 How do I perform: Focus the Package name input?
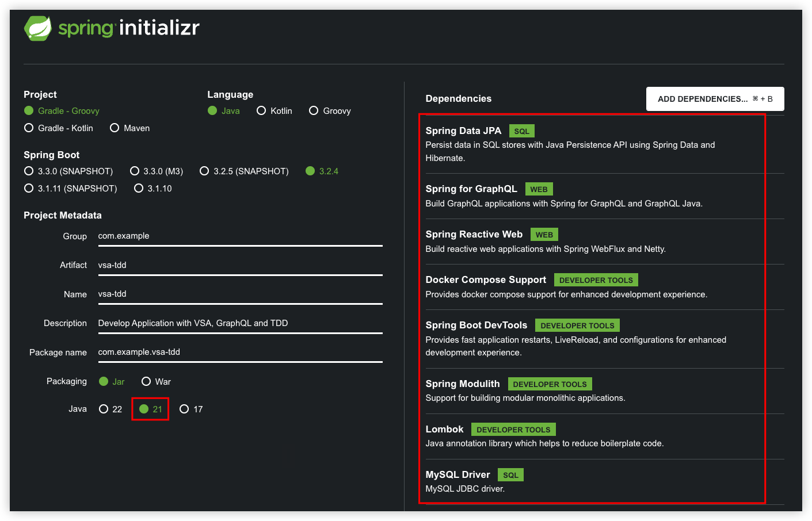point(240,353)
